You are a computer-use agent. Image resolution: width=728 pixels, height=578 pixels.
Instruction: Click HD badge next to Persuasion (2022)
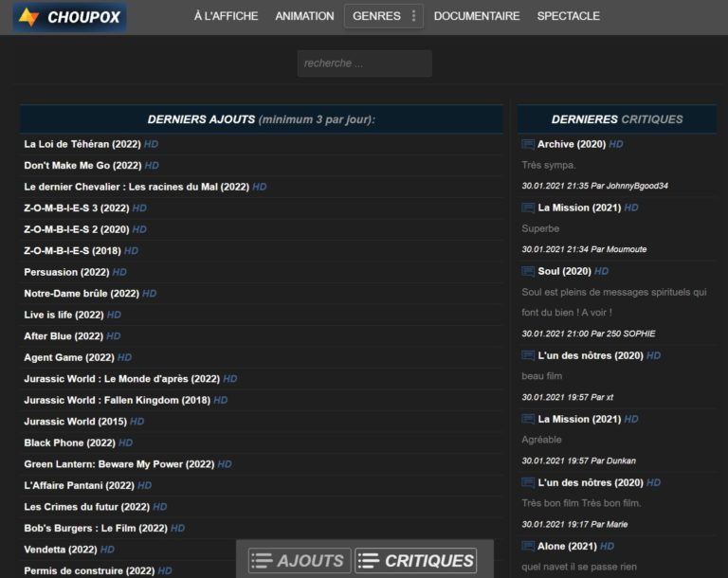(119, 272)
